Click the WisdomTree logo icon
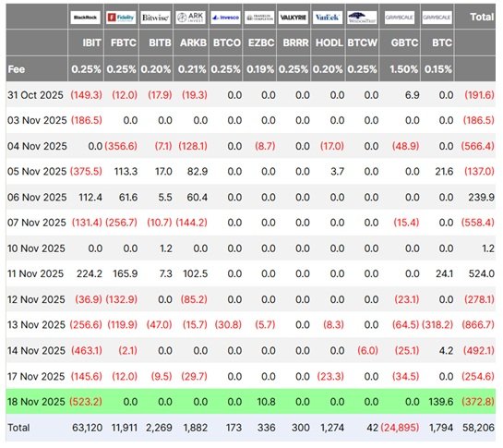 click(x=362, y=18)
